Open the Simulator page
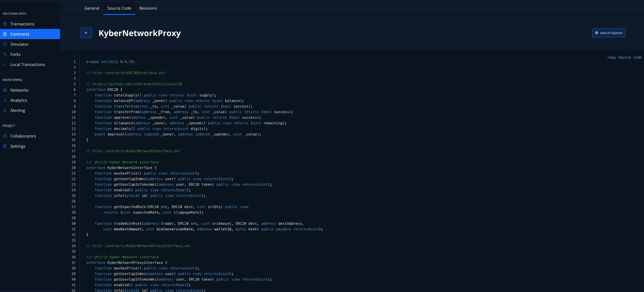644x292 pixels. [30, 44]
